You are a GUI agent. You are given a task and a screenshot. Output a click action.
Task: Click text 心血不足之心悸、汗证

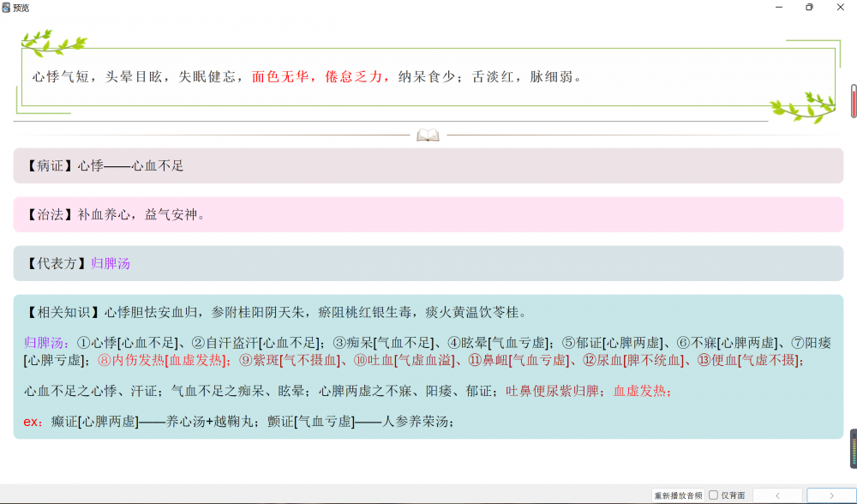pyautogui.click(x=90, y=392)
